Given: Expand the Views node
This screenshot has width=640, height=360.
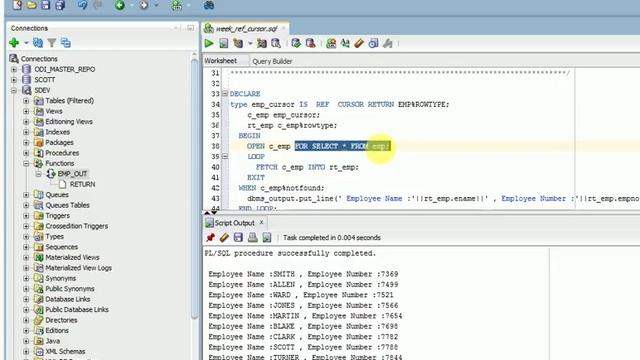Looking at the screenshot, I should tap(26, 111).
